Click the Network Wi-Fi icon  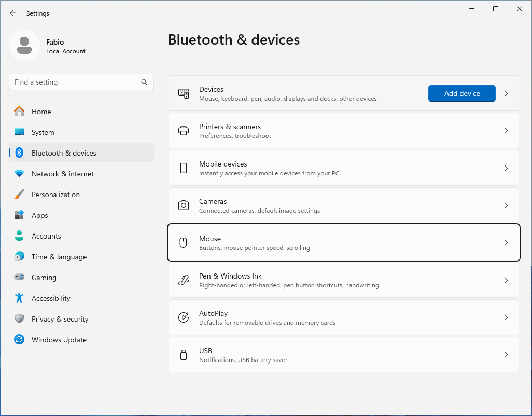19,173
